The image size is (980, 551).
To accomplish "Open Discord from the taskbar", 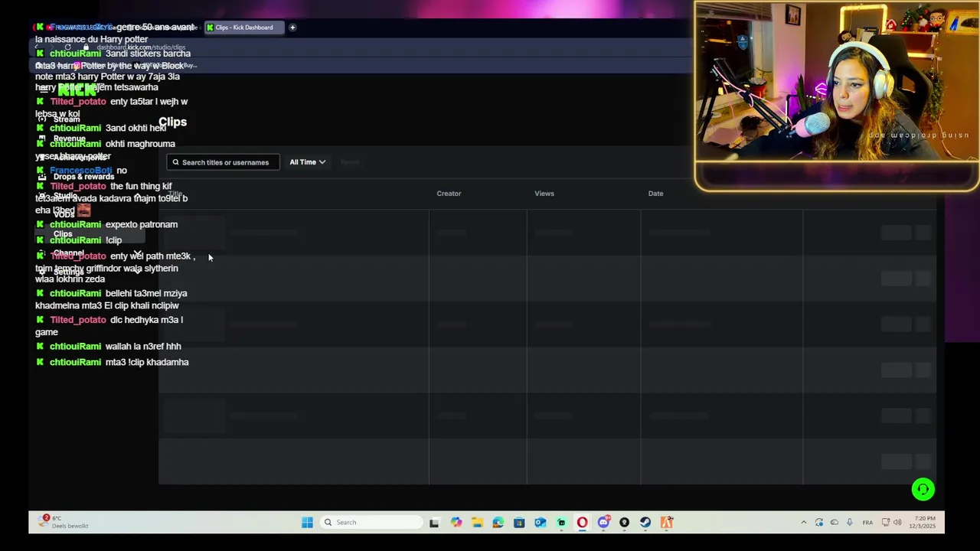I will click(603, 523).
